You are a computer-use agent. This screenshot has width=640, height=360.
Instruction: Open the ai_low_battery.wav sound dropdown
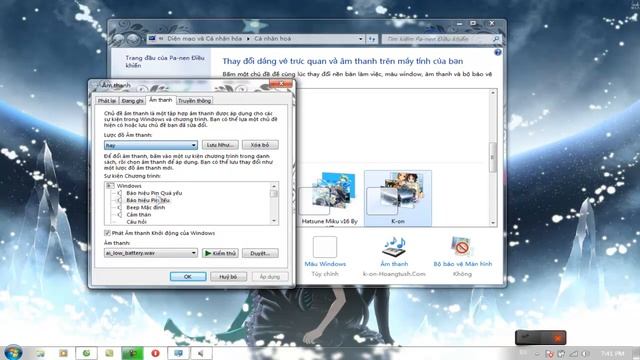(151, 253)
